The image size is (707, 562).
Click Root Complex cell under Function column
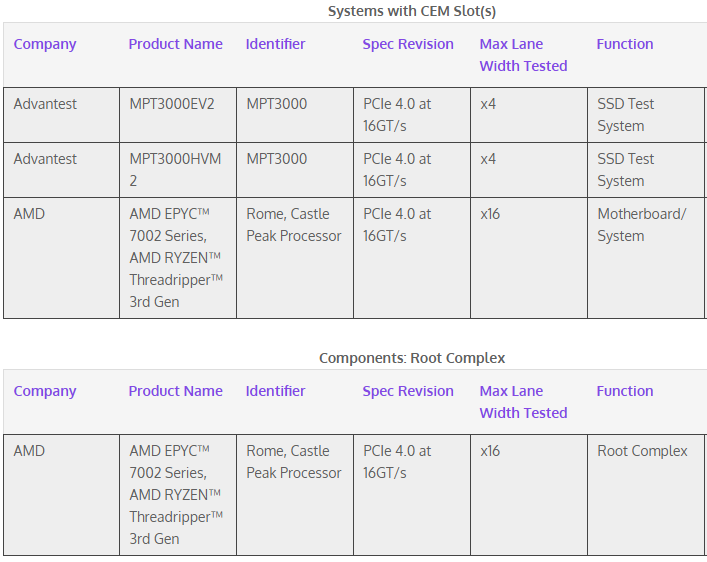click(x=642, y=451)
